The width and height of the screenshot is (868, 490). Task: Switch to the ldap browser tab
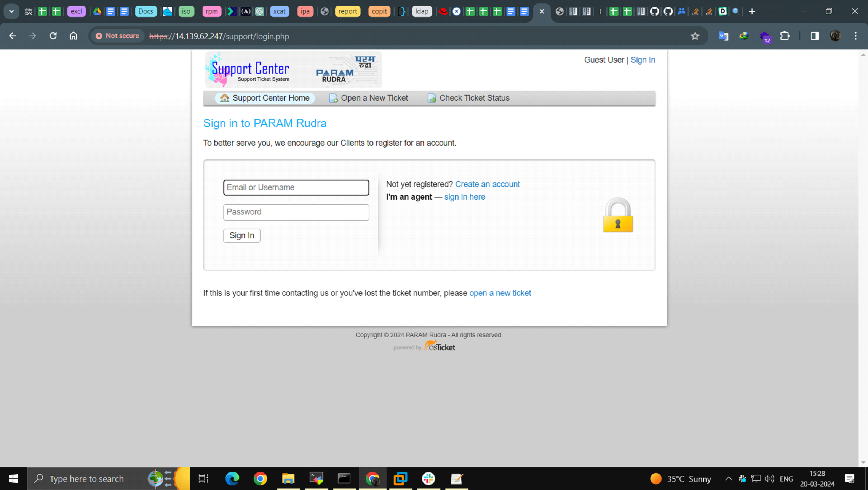click(421, 11)
